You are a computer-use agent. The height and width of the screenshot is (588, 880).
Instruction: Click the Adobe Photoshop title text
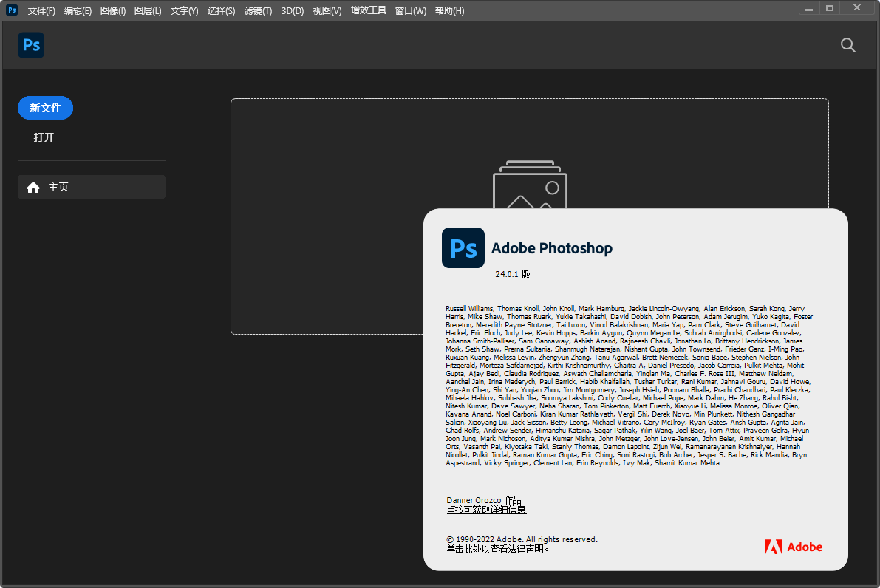552,248
